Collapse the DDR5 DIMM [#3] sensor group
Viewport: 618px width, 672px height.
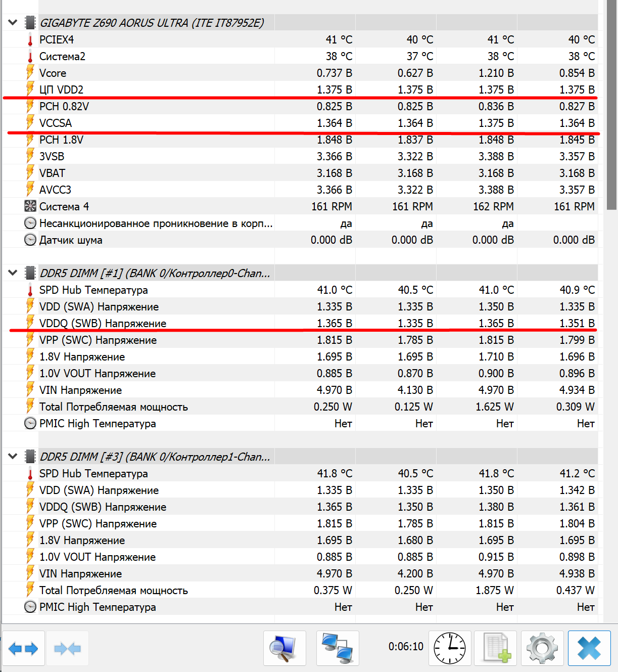(13, 457)
